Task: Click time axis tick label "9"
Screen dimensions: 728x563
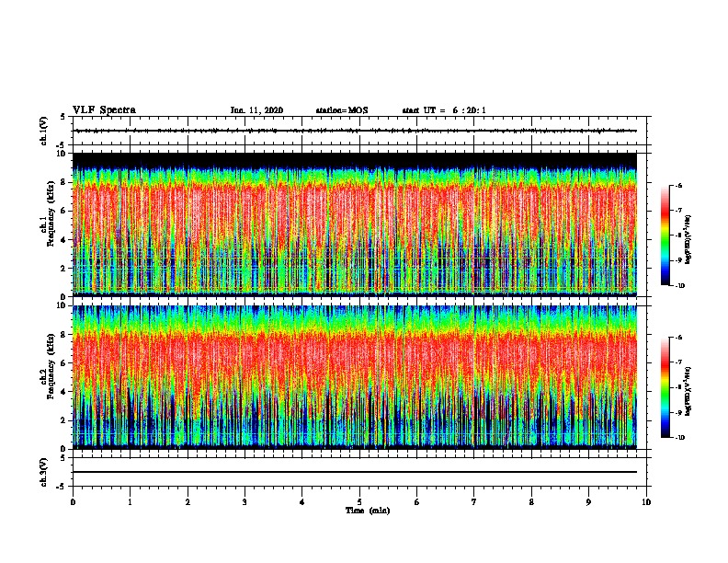Action: 588,502
